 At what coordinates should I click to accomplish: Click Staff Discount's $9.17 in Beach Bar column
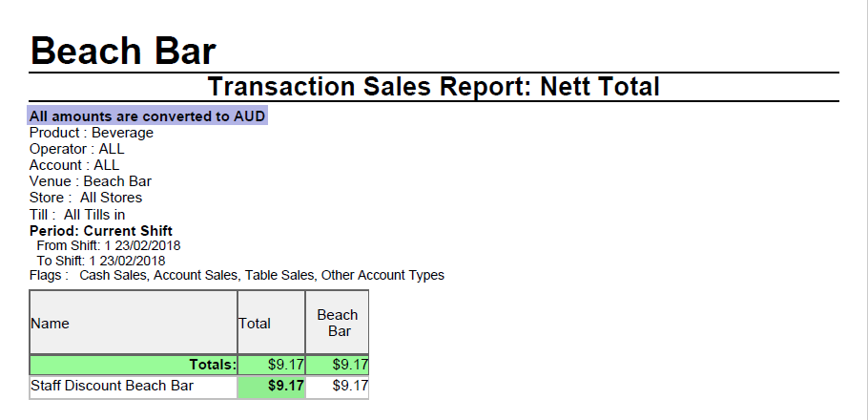(x=349, y=387)
